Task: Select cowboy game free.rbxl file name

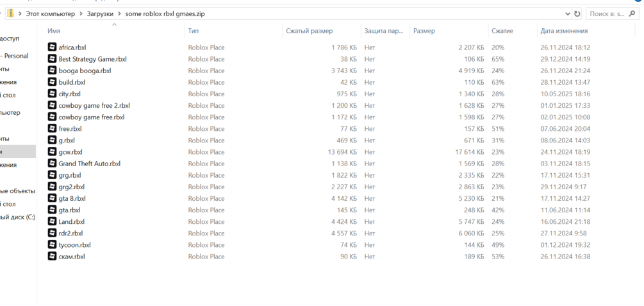Action: pyautogui.click(x=92, y=117)
